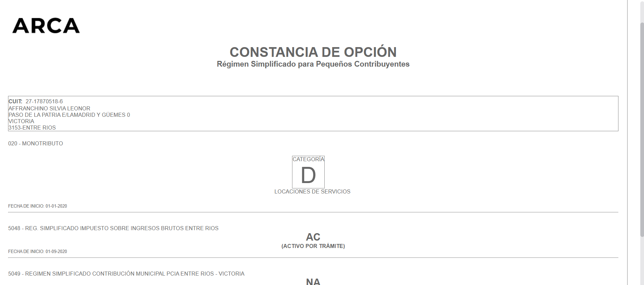
Task: Click the '5048 - REG. SIMPLIFICADO' ingresos brutos line
Action: click(113, 228)
